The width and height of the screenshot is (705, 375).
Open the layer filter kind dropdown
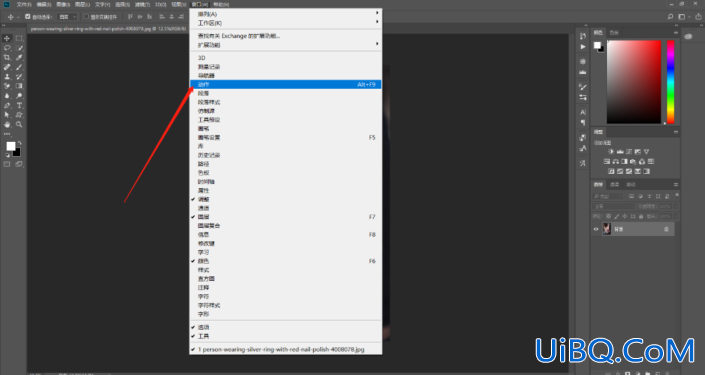click(608, 196)
